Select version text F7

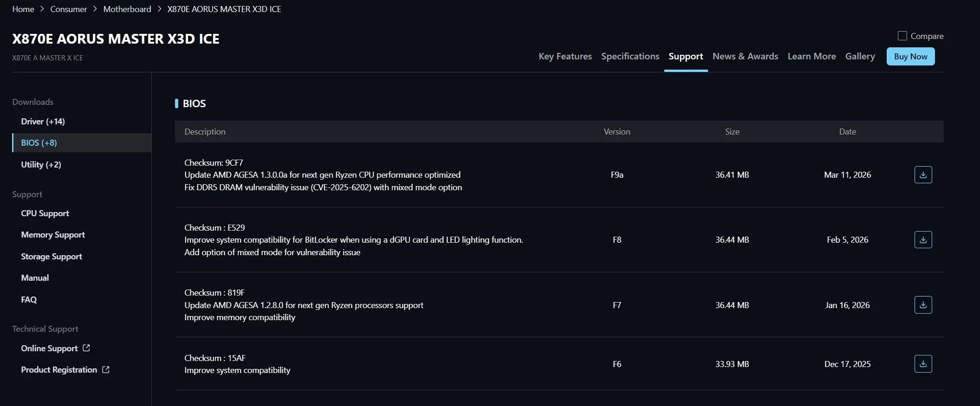[617, 305]
